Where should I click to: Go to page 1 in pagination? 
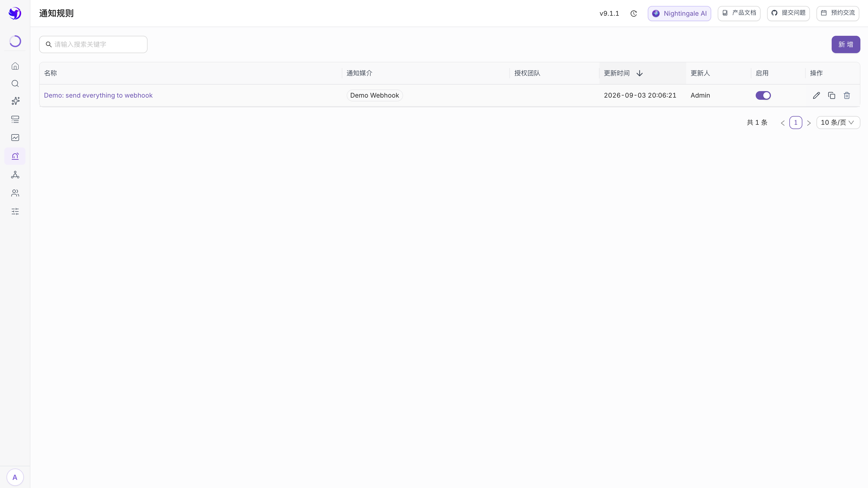[796, 123]
